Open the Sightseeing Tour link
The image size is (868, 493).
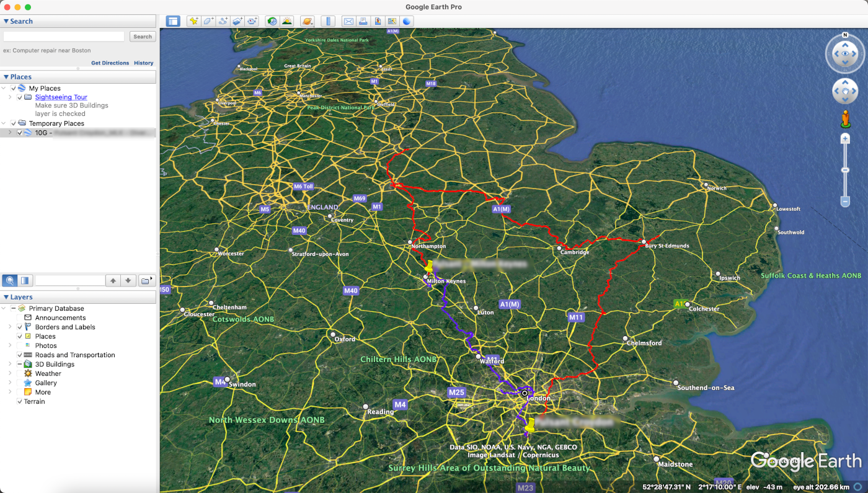61,97
